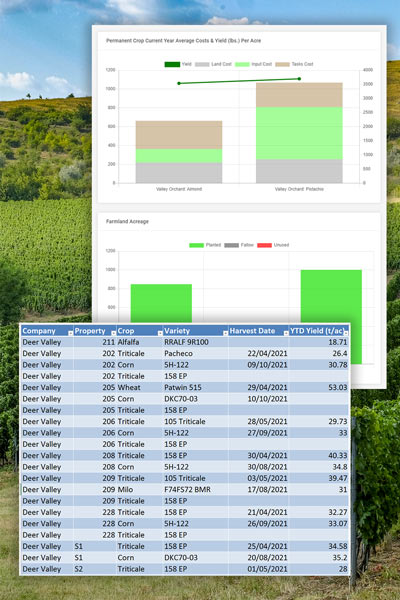
Task: Select the harvest date '01/05/2021'
Action: pyautogui.click(x=259, y=569)
